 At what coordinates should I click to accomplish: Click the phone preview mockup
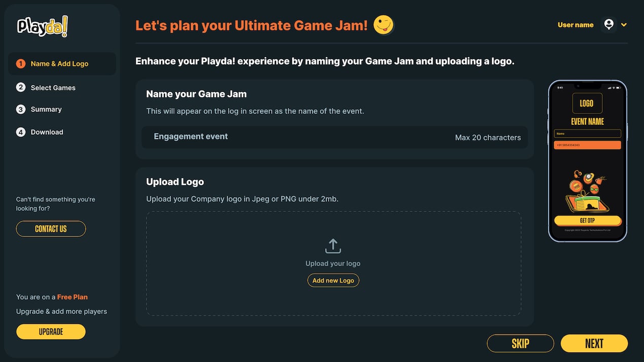(587, 161)
